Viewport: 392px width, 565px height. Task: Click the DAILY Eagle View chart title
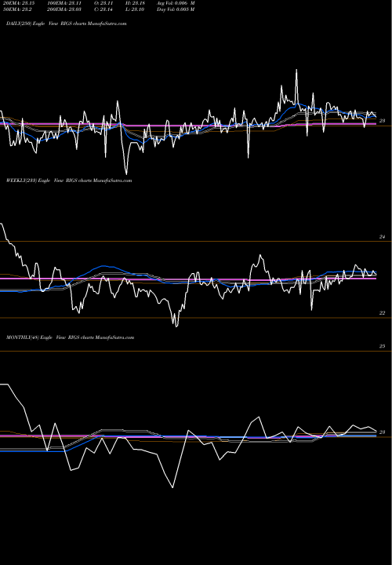coord(66,24)
